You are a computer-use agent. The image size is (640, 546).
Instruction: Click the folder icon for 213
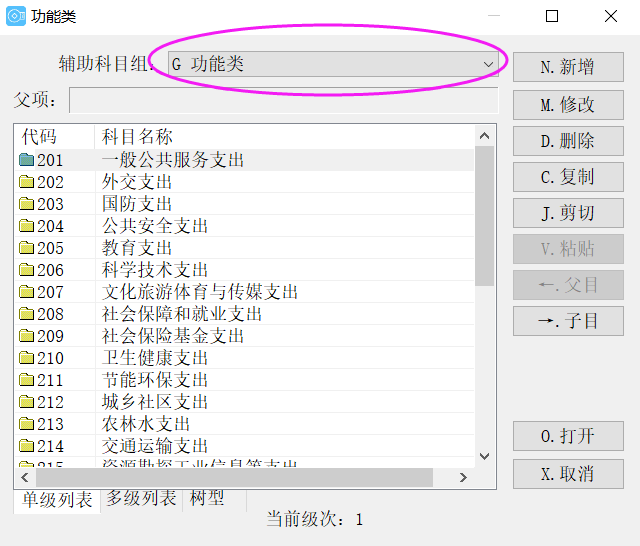click(x=27, y=424)
